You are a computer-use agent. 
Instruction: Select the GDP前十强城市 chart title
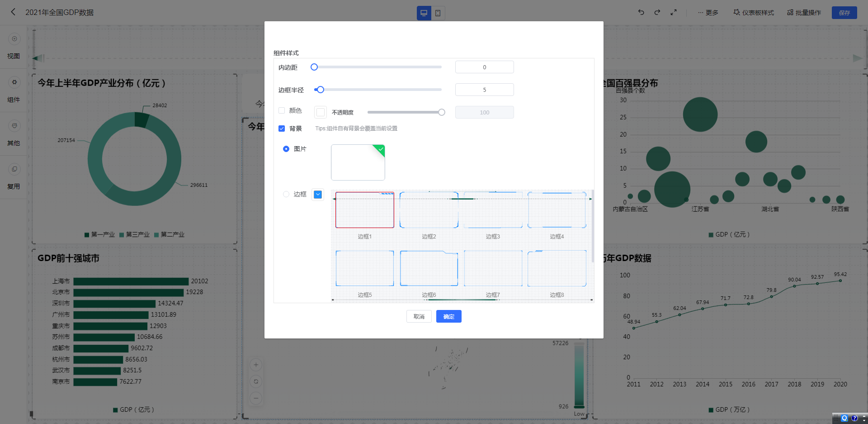pyautogui.click(x=68, y=258)
